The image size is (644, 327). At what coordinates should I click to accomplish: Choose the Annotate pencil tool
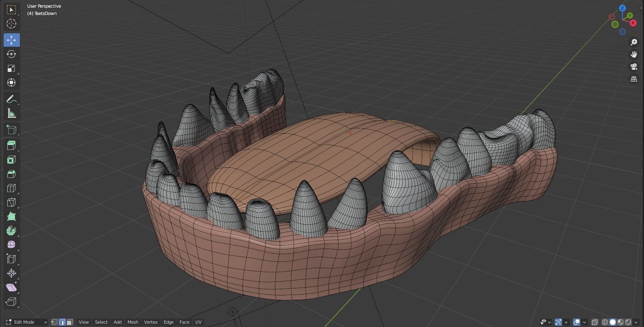[11, 99]
